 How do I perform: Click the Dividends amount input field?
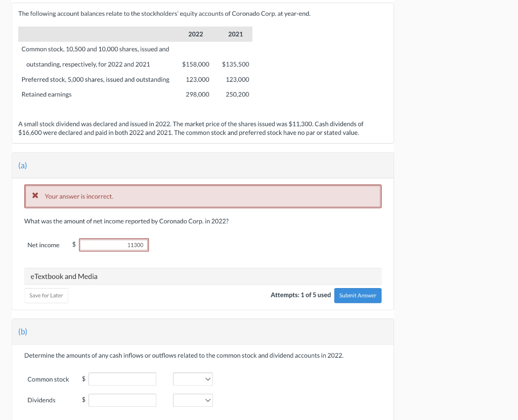tap(122, 400)
